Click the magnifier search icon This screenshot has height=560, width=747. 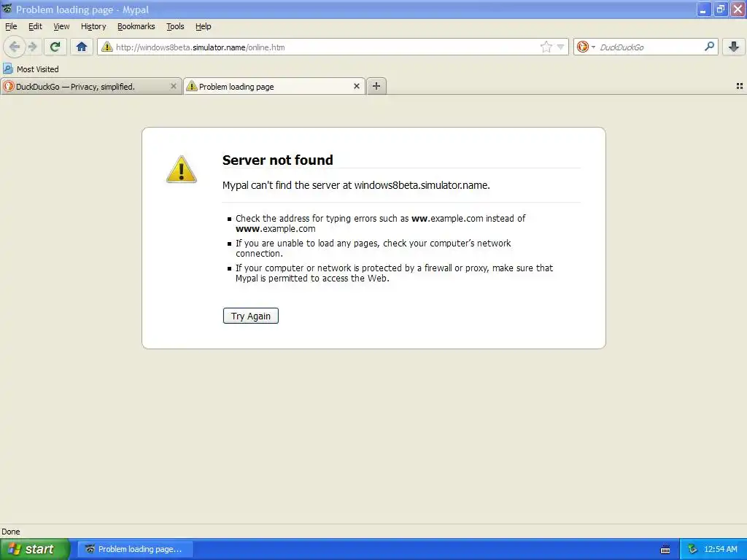point(709,46)
